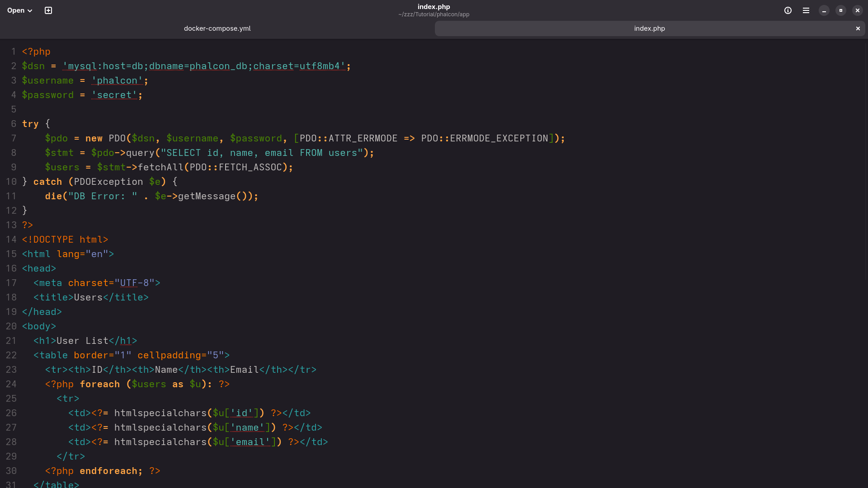
Task: Select the index.php tab
Action: [650, 28]
